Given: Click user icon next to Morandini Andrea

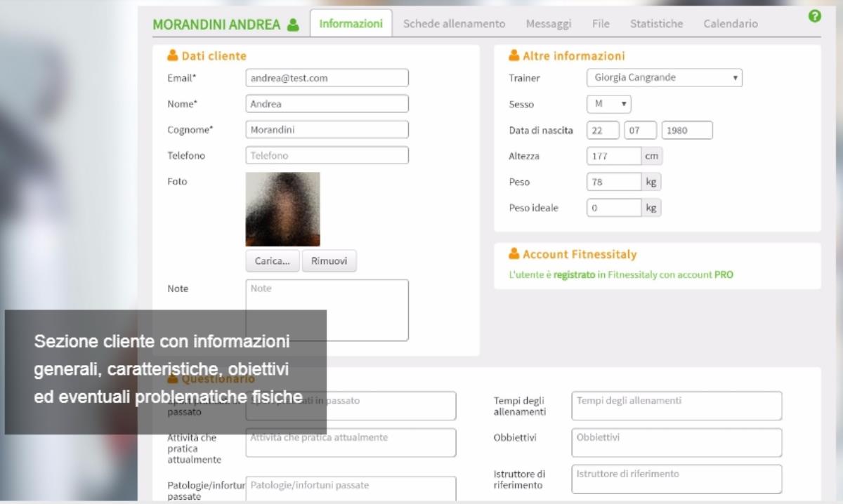Looking at the screenshot, I should tap(293, 25).
